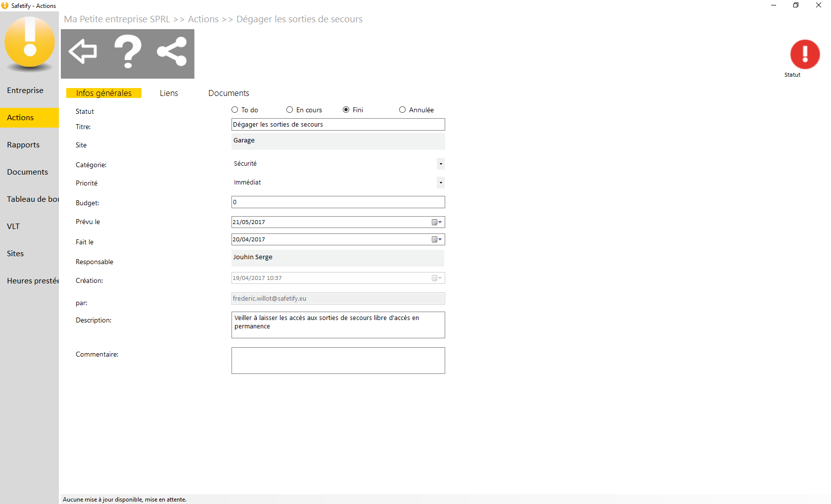Open help with the question mark icon
The image size is (831, 504).
[128, 52]
